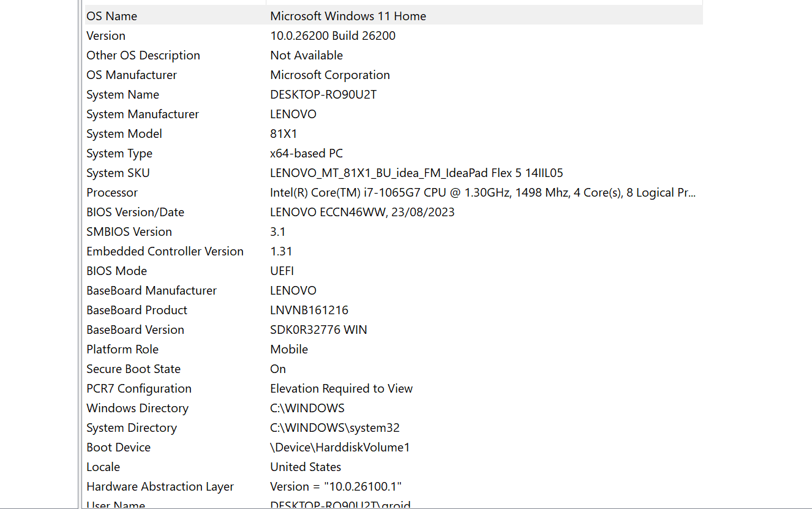Select the Platform Role label
The height and width of the screenshot is (509, 812).
pos(122,349)
